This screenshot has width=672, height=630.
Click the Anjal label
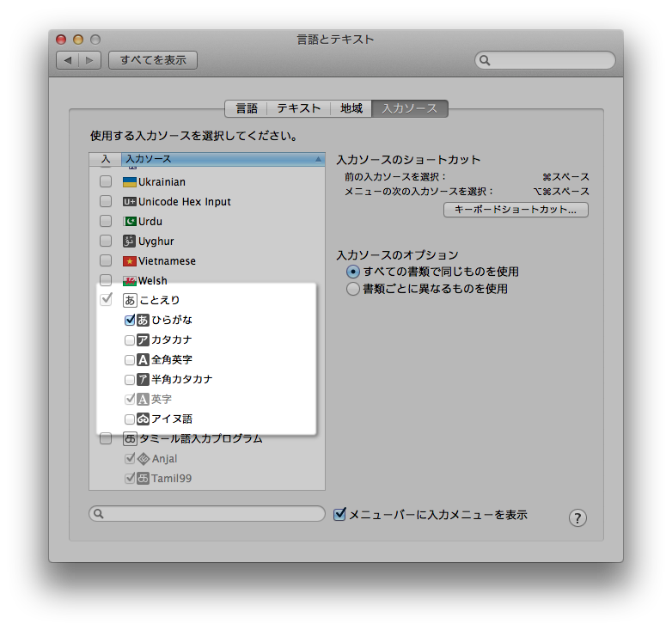[165, 459]
